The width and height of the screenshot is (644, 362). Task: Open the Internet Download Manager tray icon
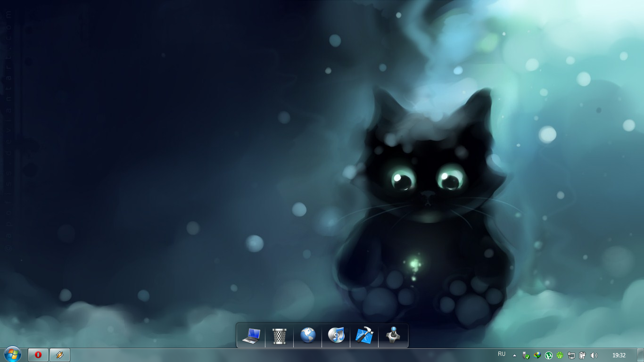537,355
